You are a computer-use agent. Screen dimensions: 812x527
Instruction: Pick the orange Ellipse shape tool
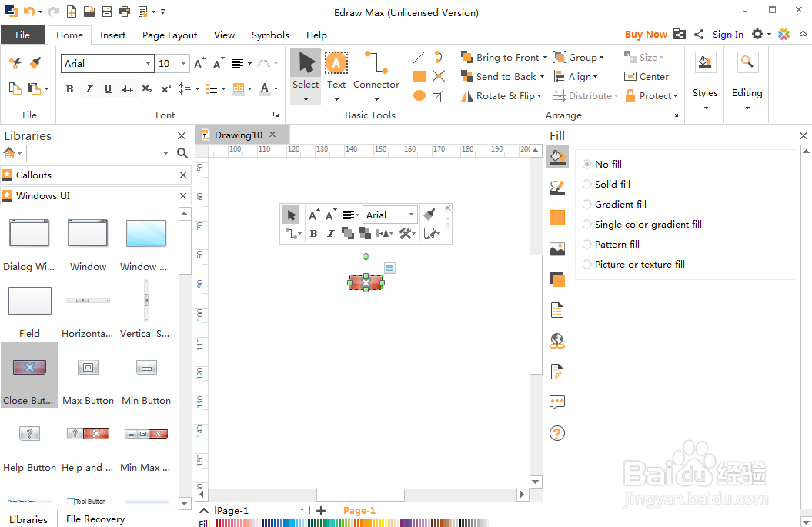click(x=419, y=95)
